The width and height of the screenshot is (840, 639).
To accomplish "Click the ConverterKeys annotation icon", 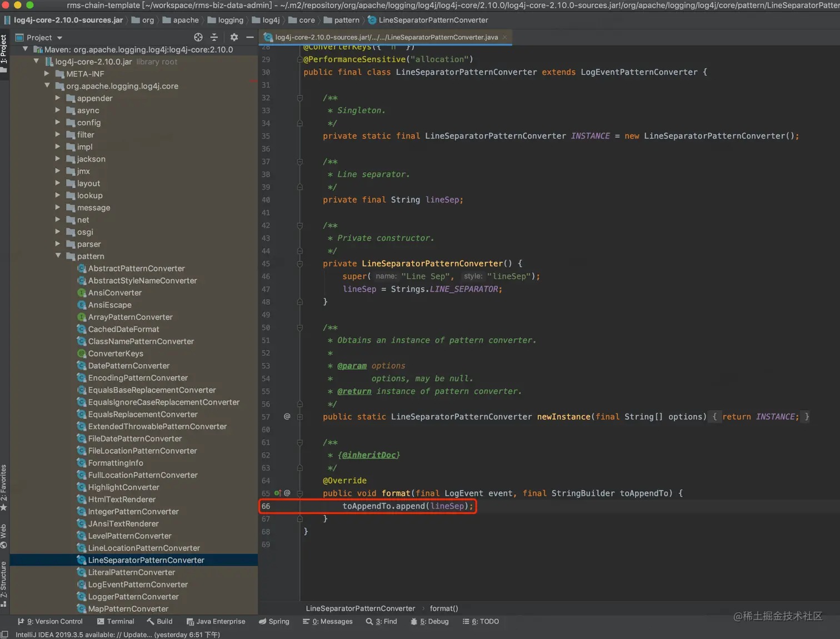I will pyautogui.click(x=82, y=354).
